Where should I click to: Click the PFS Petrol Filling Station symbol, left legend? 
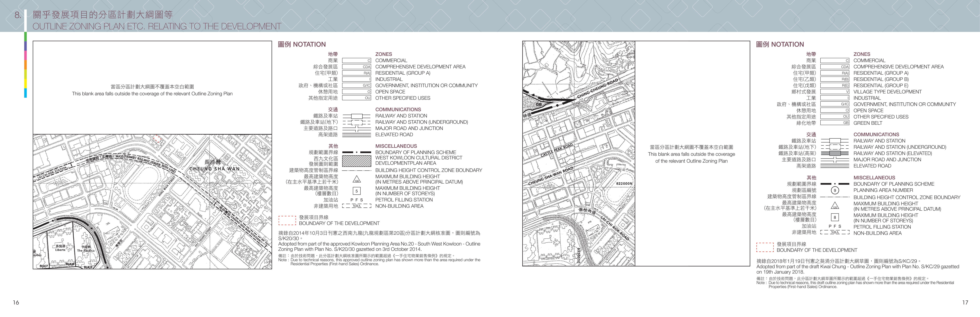click(x=356, y=200)
